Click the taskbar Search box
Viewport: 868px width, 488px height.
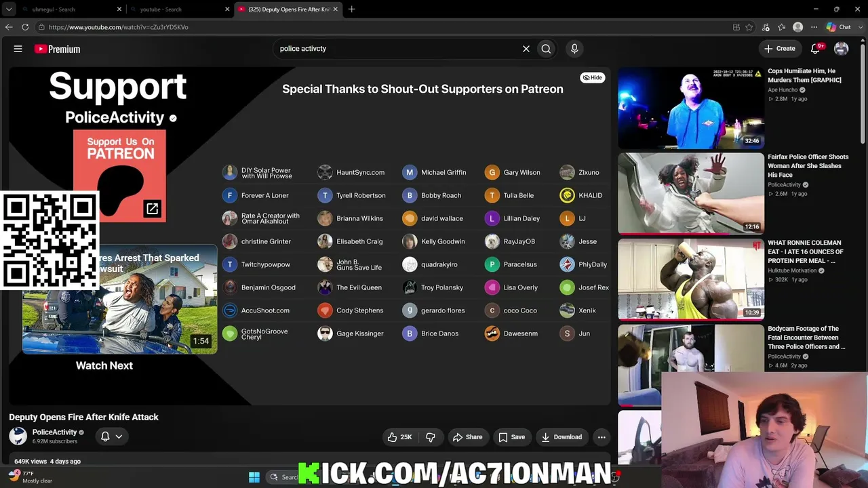pos(283,477)
